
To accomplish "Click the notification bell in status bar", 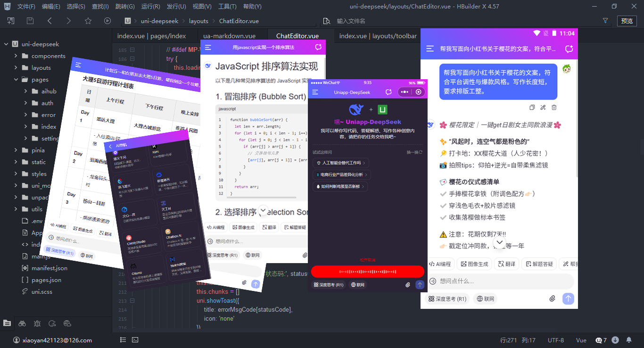I will pos(629,340).
